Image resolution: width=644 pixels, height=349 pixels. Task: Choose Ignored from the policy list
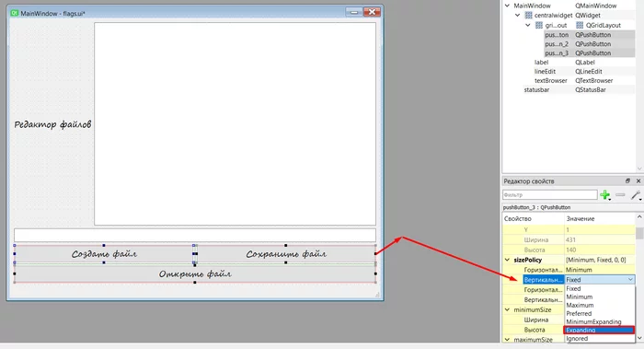click(600, 339)
